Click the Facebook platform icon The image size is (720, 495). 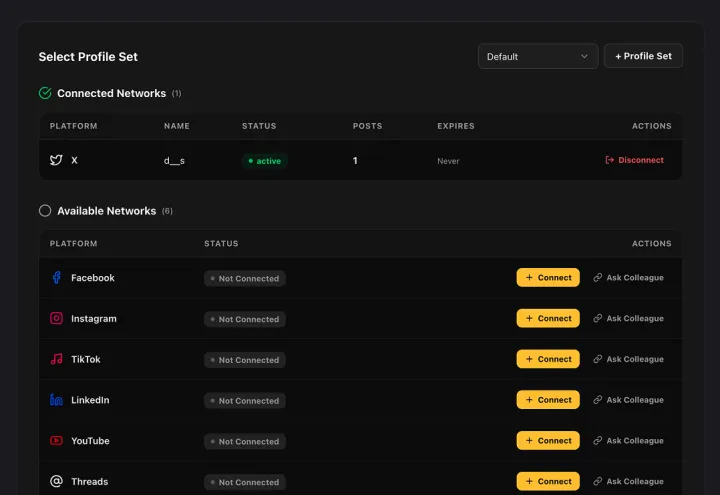[x=56, y=277]
